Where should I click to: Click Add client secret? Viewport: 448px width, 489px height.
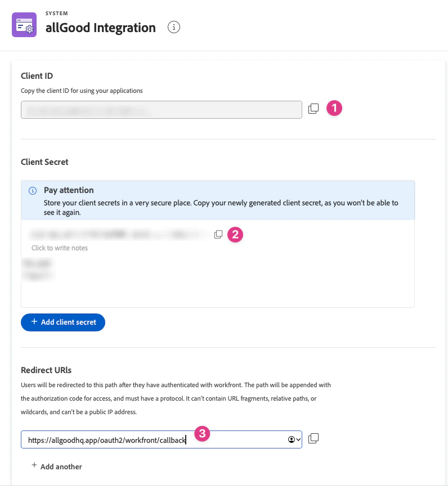[62, 322]
